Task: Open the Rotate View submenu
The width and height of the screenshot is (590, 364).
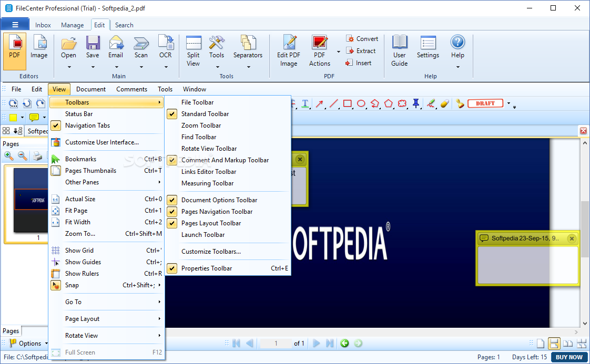Action: [x=107, y=336]
